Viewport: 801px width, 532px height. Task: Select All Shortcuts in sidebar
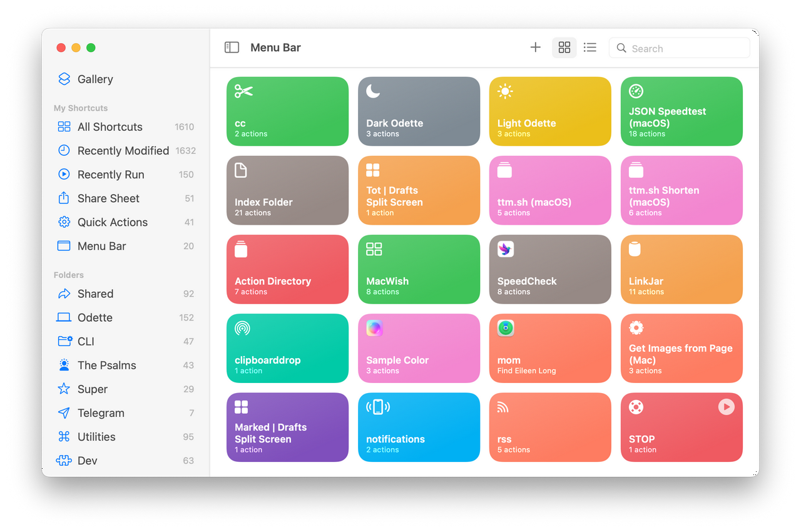[125, 126]
